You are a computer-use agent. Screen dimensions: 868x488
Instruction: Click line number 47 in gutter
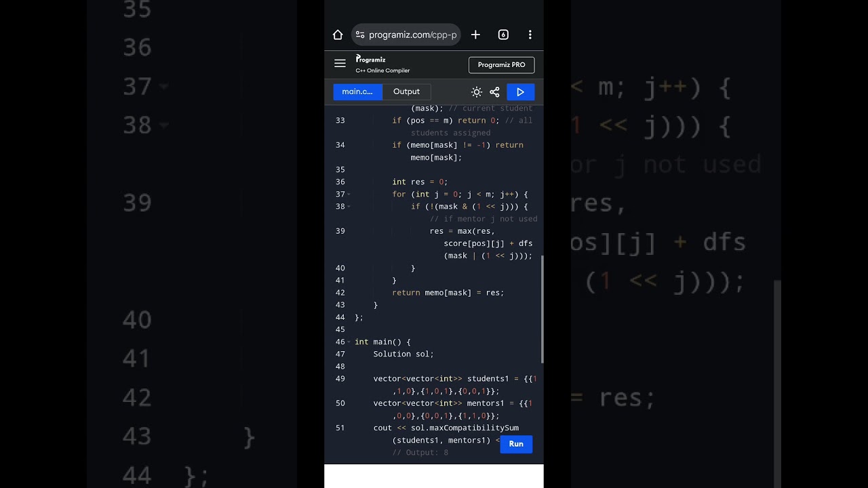tap(340, 354)
